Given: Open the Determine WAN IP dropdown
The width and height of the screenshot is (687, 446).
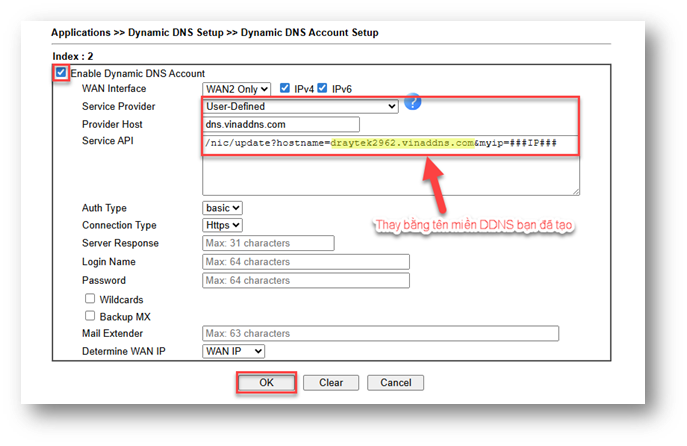Looking at the screenshot, I should [x=233, y=351].
